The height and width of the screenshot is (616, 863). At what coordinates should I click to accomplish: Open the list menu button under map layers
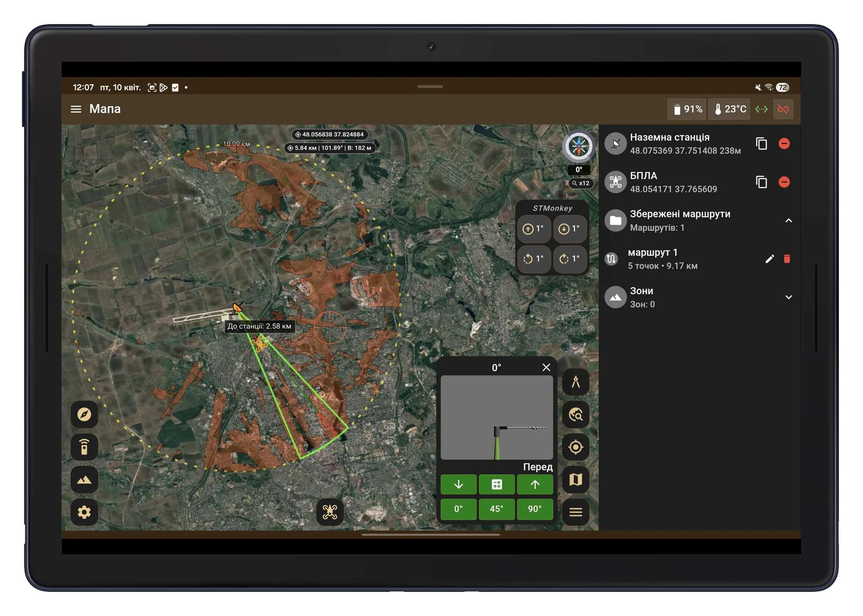coord(576,512)
